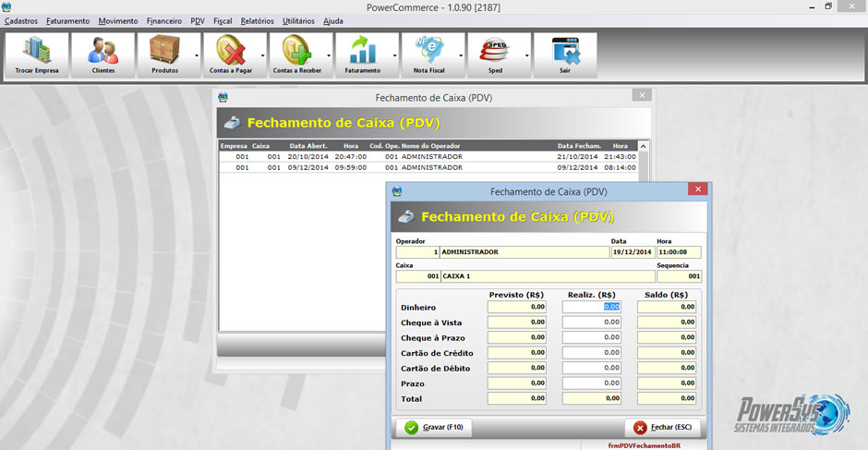Click the red X icon on Fechar
The height and width of the screenshot is (450, 868).
[640, 428]
